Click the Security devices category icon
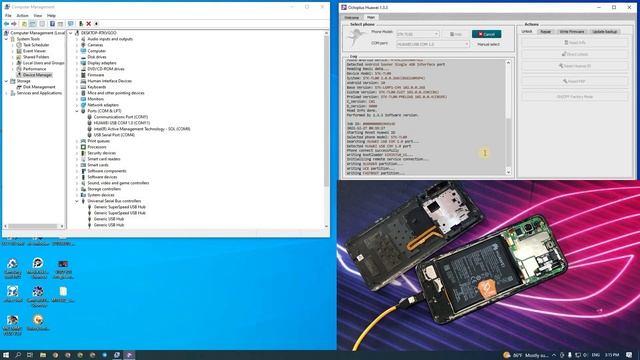Viewport: 640px width, 360px height. (x=83, y=153)
